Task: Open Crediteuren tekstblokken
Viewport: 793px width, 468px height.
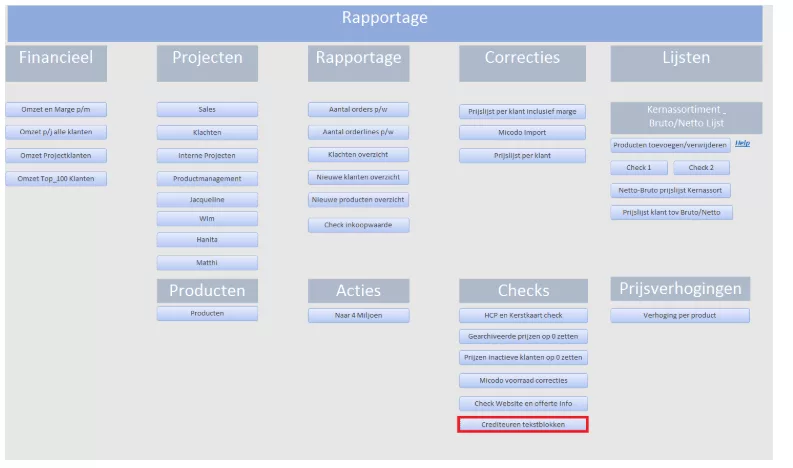Action: tap(523, 424)
